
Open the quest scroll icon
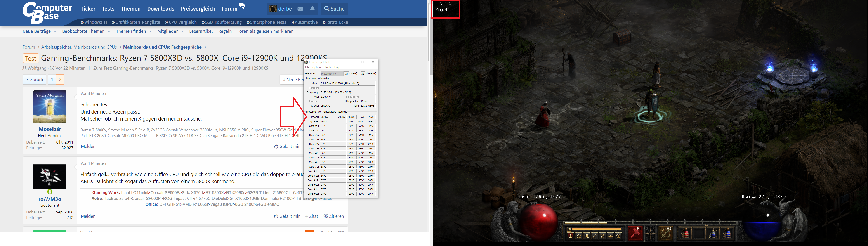tap(587, 236)
